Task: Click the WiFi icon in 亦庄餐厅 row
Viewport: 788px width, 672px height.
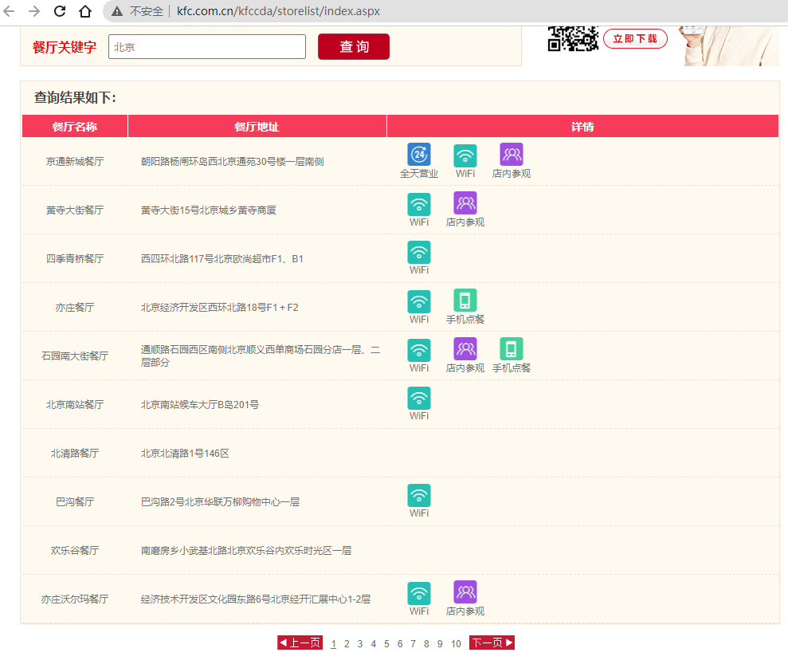Action: tap(419, 301)
